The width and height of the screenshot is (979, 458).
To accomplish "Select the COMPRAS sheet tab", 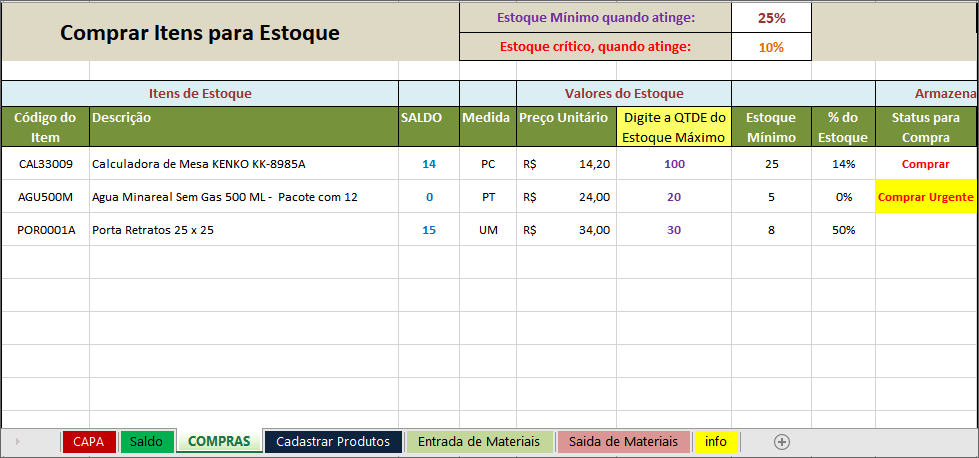I will pos(219,441).
